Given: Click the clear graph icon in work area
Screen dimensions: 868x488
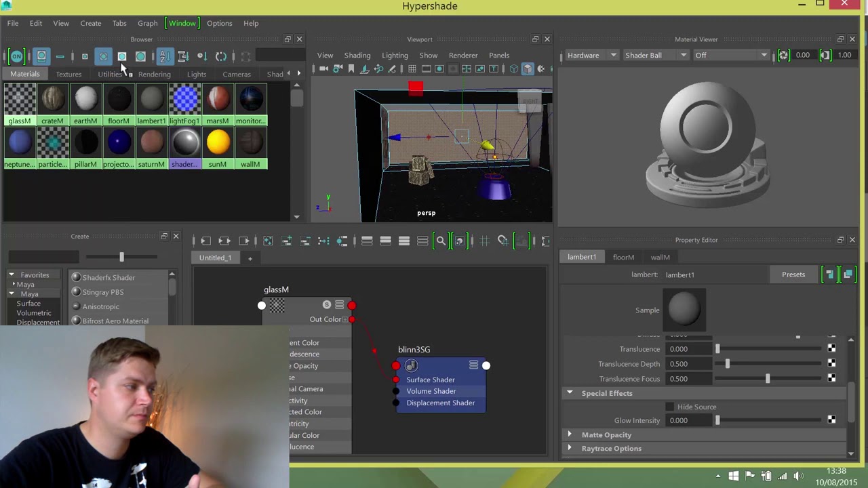Looking at the screenshot, I should click(268, 241).
